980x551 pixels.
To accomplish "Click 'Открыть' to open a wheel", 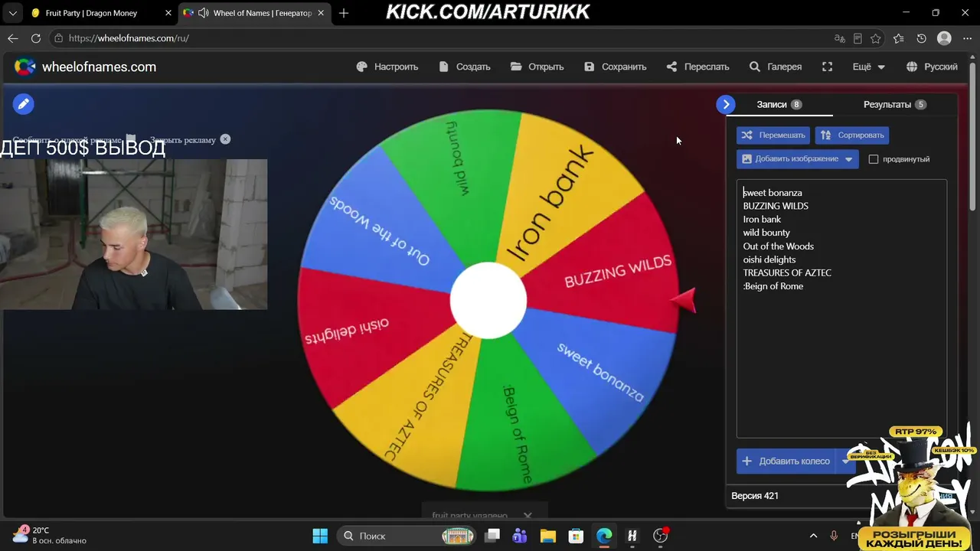I will (x=537, y=67).
